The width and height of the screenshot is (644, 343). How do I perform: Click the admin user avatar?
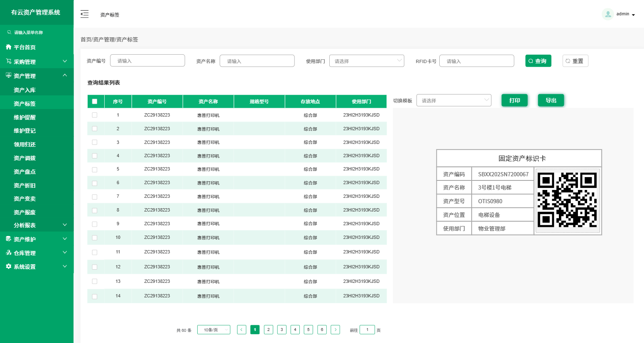coord(607,14)
